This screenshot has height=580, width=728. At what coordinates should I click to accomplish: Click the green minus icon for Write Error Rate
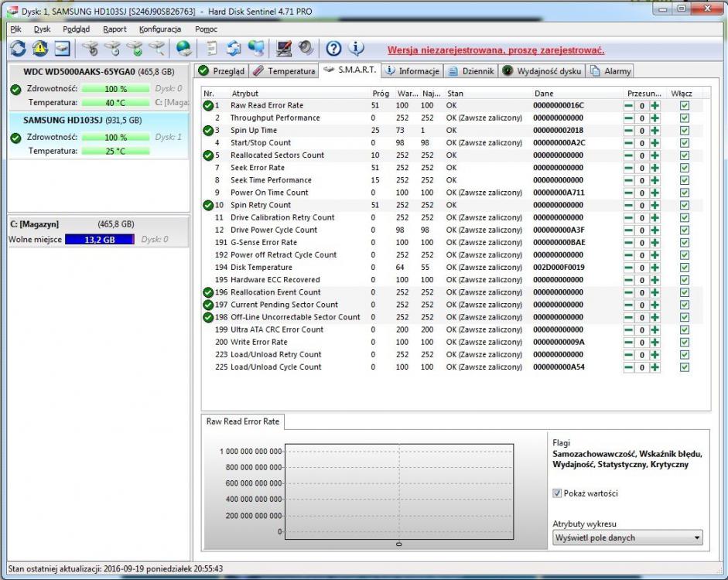(x=629, y=343)
